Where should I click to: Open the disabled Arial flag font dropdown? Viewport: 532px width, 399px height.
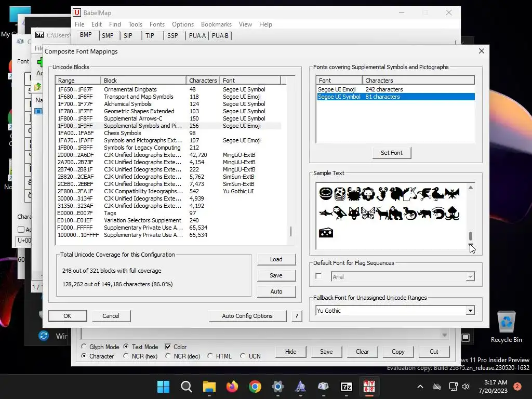[470, 277]
